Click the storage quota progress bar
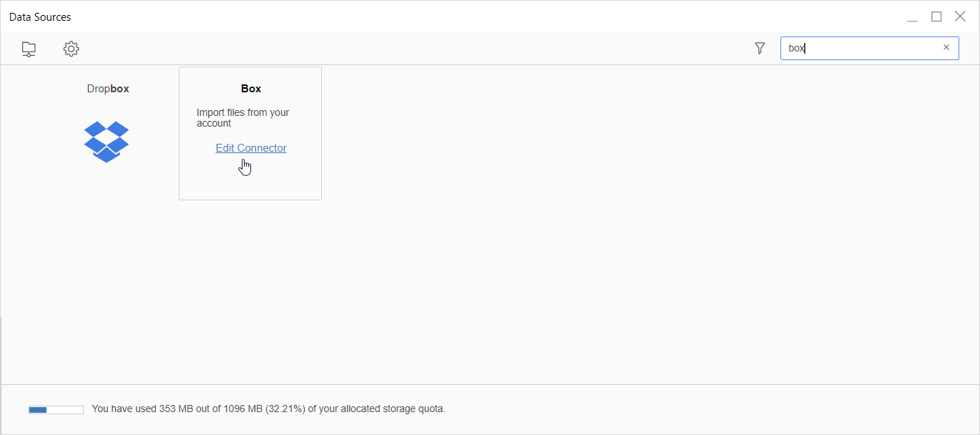The image size is (980, 435). pyautogui.click(x=56, y=409)
